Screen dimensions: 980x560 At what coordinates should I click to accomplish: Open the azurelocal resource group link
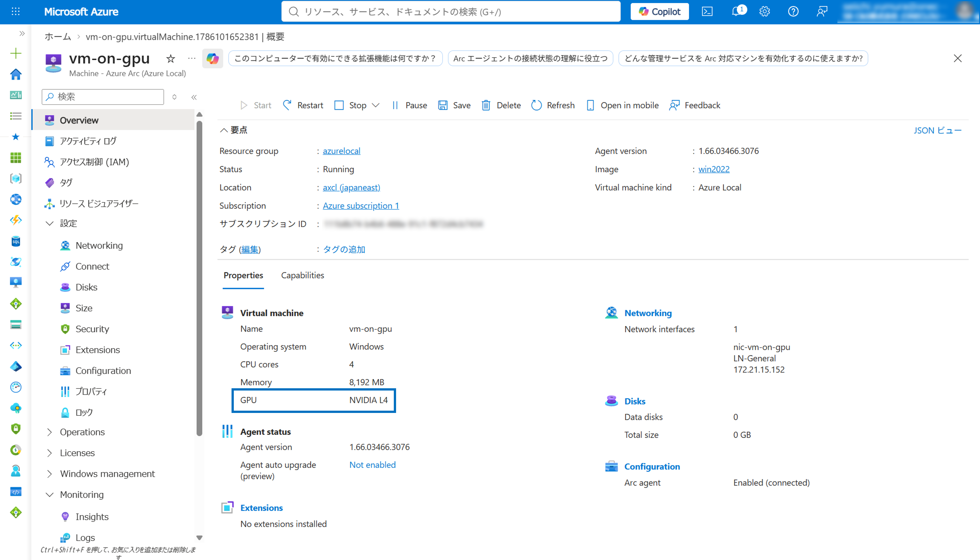pyautogui.click(x=342, y=151)
